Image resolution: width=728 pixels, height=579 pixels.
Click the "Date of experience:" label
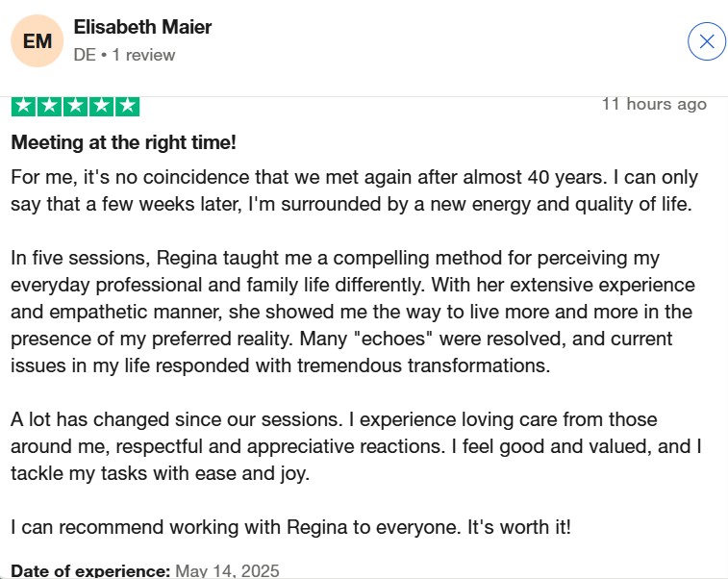point(90,570)
